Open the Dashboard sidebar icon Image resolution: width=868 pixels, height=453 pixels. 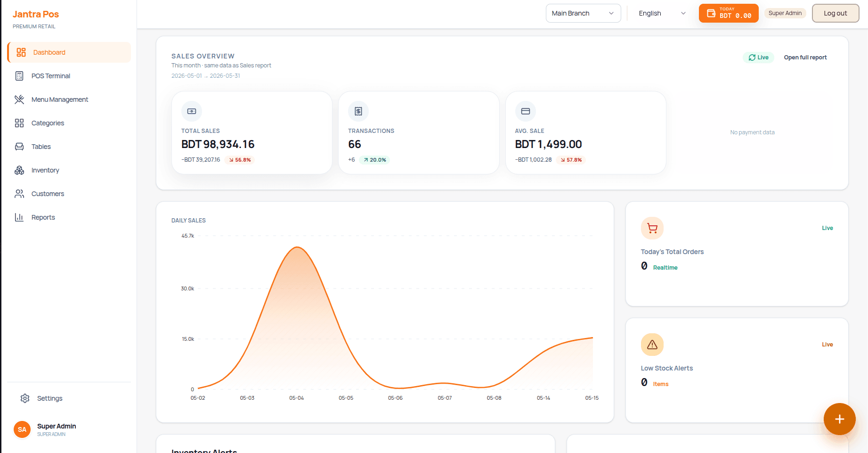click(x=21, y=52)
